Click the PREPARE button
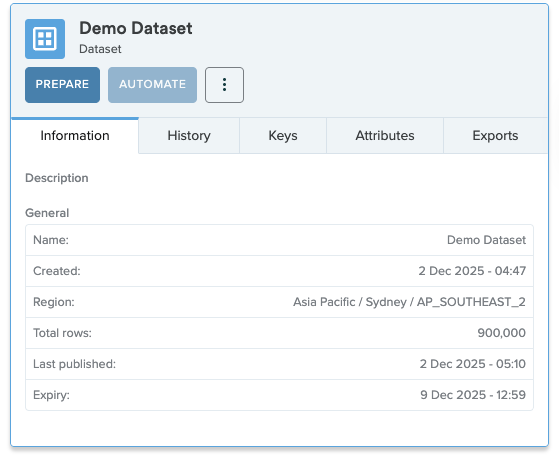This screenshot has height=455, width=559. click(62, 85)
